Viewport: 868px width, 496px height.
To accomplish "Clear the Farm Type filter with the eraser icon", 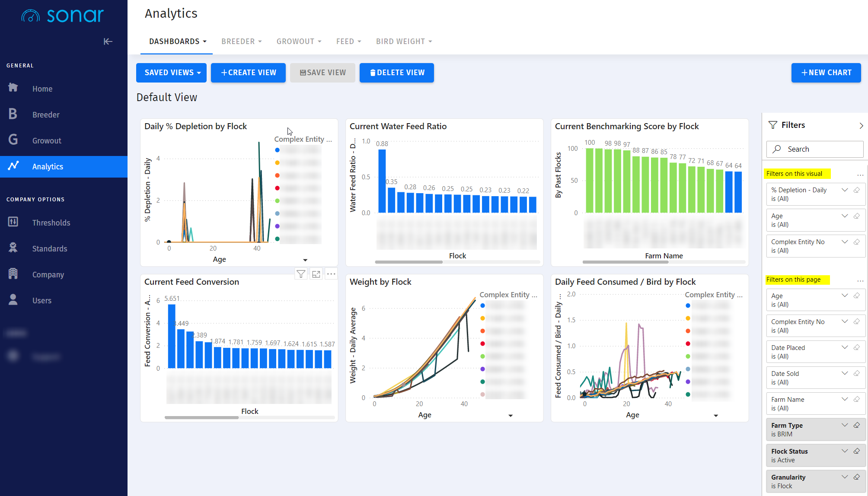I will [857, 425].
